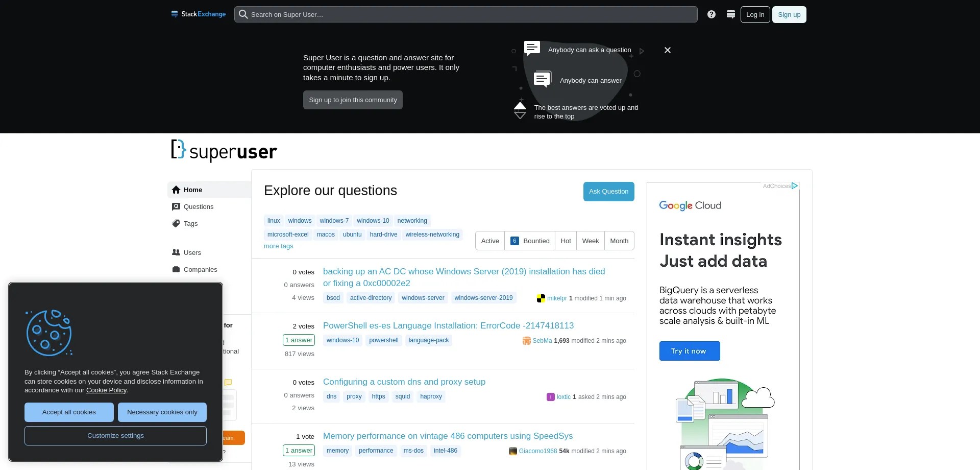Choose Necessary cookies only
Image resolution: width=980 pixels, height=470 pixels.
click(x=162, y=412)
